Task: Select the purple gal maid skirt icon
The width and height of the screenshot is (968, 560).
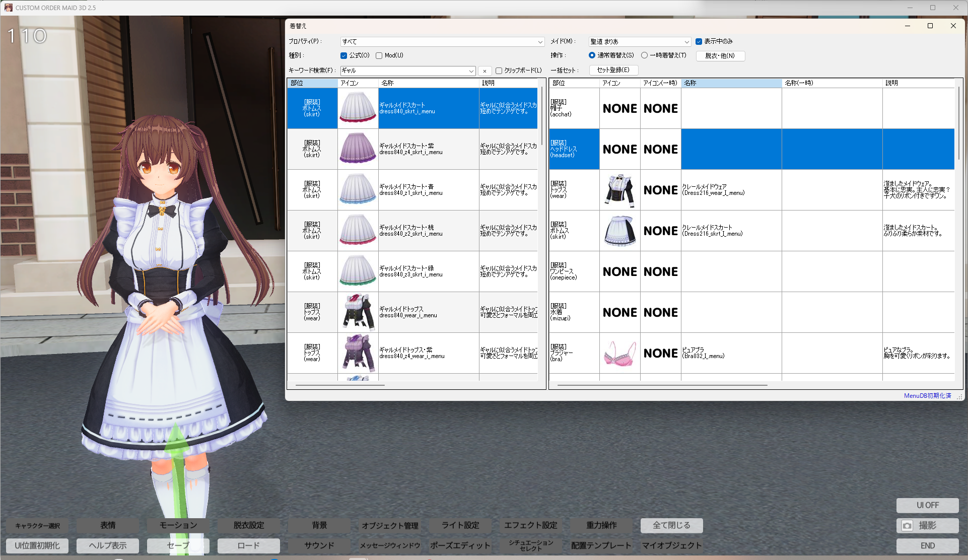Action: tap(358, 149)
